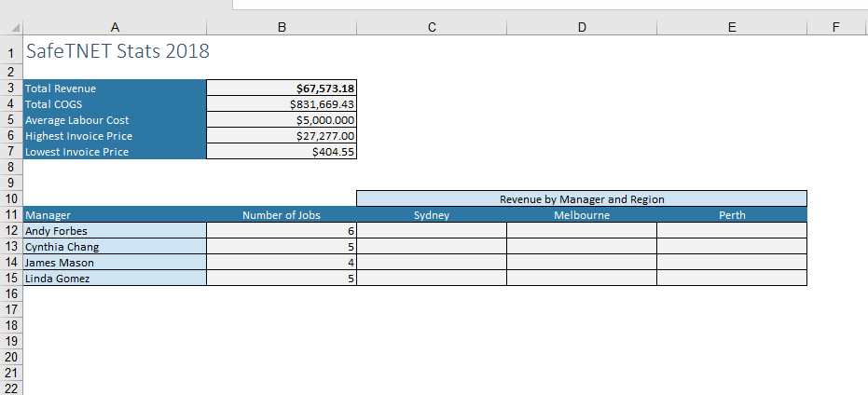This screenshot has height=395, width=868.
Task: Select the Lowest Invoice Price label cell
Action: click(x=115, y=152)
